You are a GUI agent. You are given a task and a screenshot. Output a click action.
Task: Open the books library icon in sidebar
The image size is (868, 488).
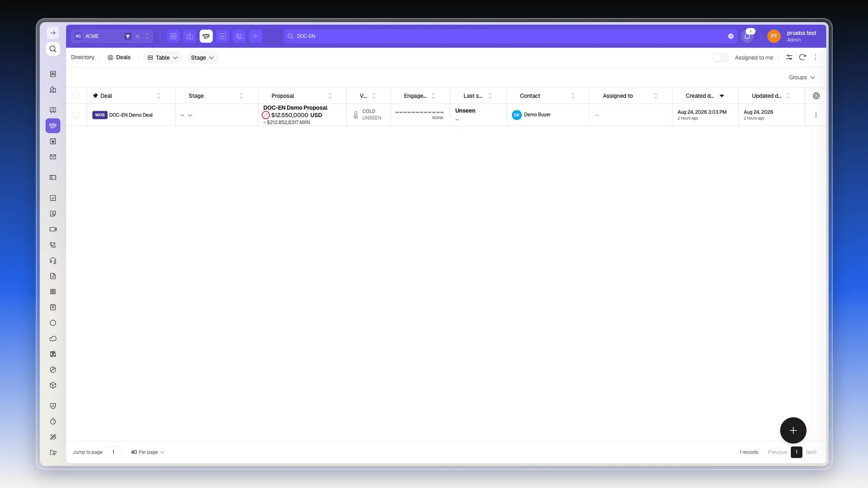(x=53, y=354)
